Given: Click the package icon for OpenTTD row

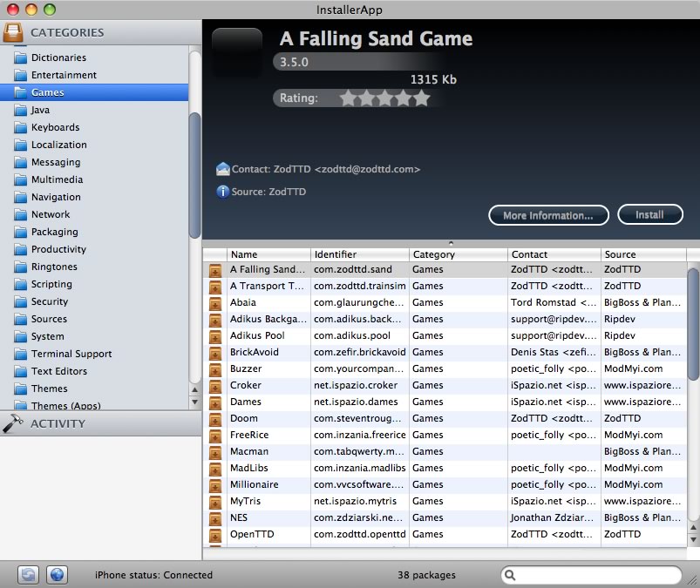Looking at the screenshot, I should [x=215, y=535].
